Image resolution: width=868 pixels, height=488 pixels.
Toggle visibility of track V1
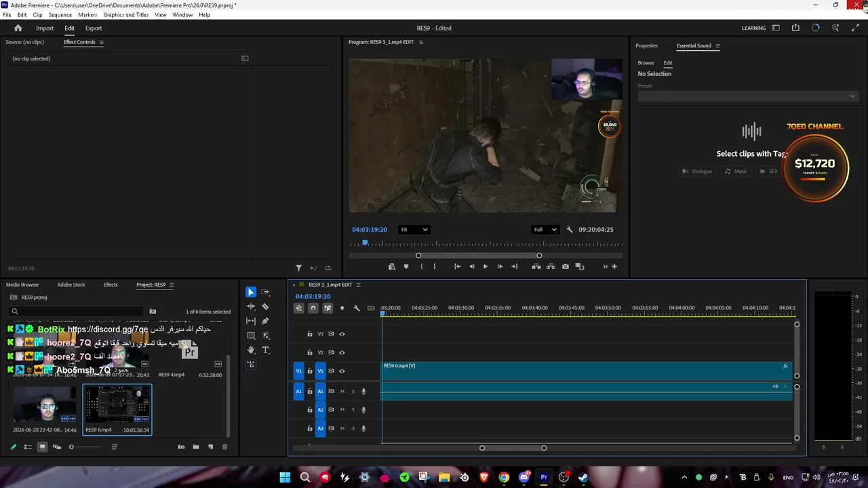[x=342, y=371]
